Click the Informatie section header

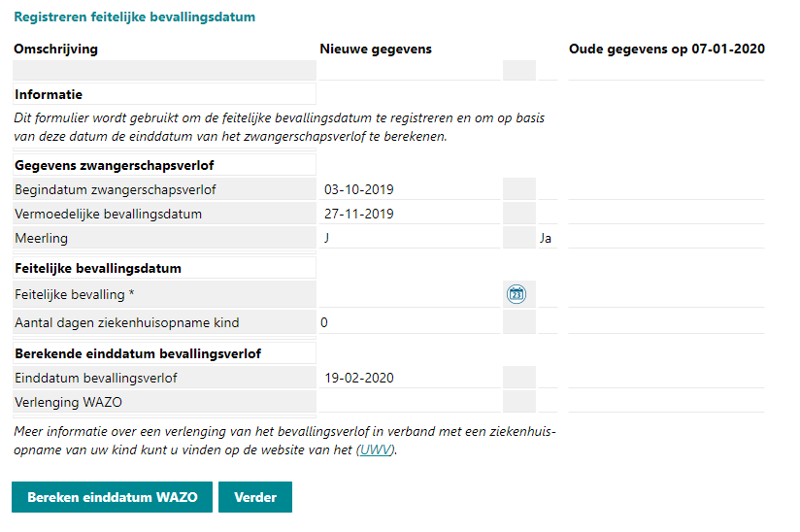click(49, 94)
